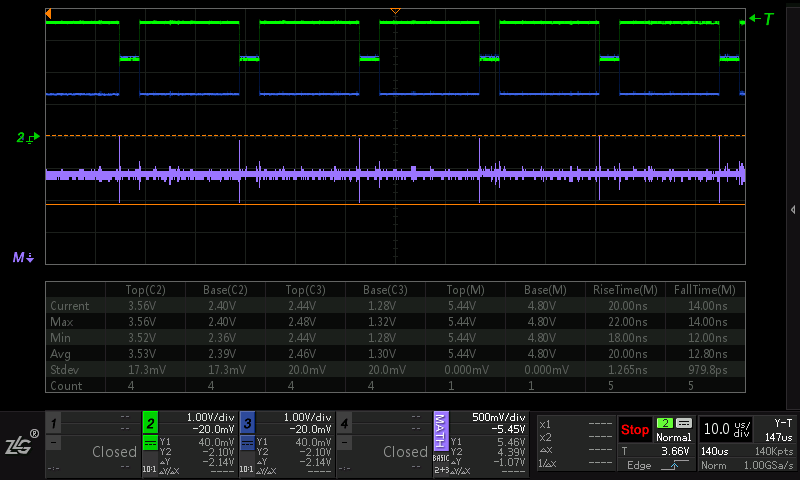Select the RiseTime(M) measurement column header
800x480 pixels.
point(625,290)
